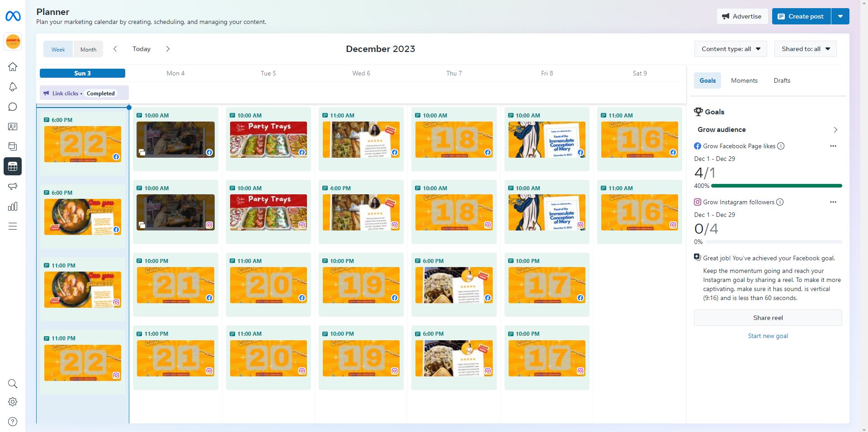
Task: Select the Thu 7 day header
Action: (x=454, y=73)
